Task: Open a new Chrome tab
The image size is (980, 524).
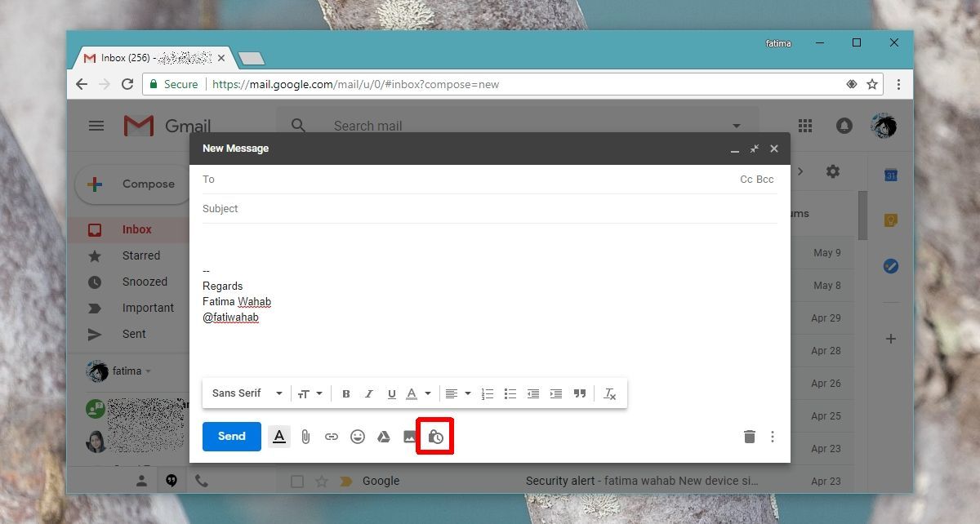Action: pos(252,59)
